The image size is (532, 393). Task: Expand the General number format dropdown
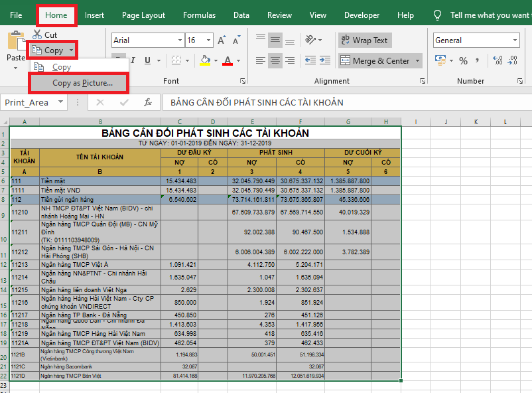pyautogui.click(x=515, y=40)
